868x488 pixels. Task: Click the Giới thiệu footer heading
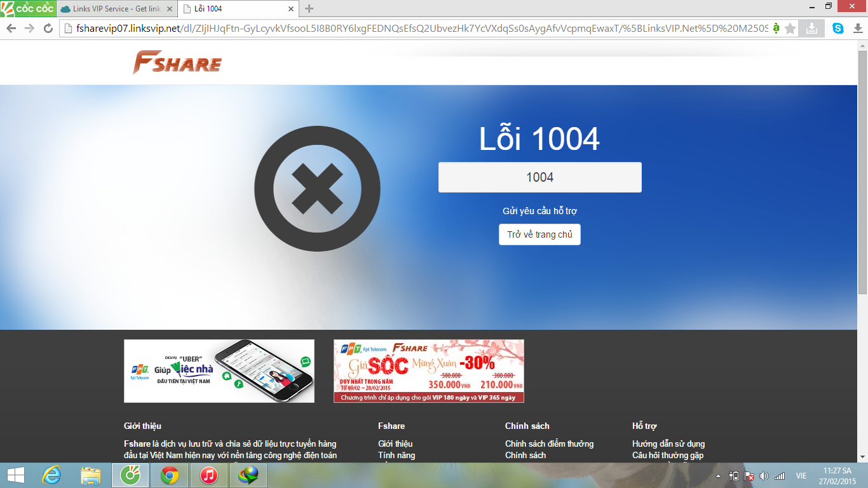coord(142,426)
